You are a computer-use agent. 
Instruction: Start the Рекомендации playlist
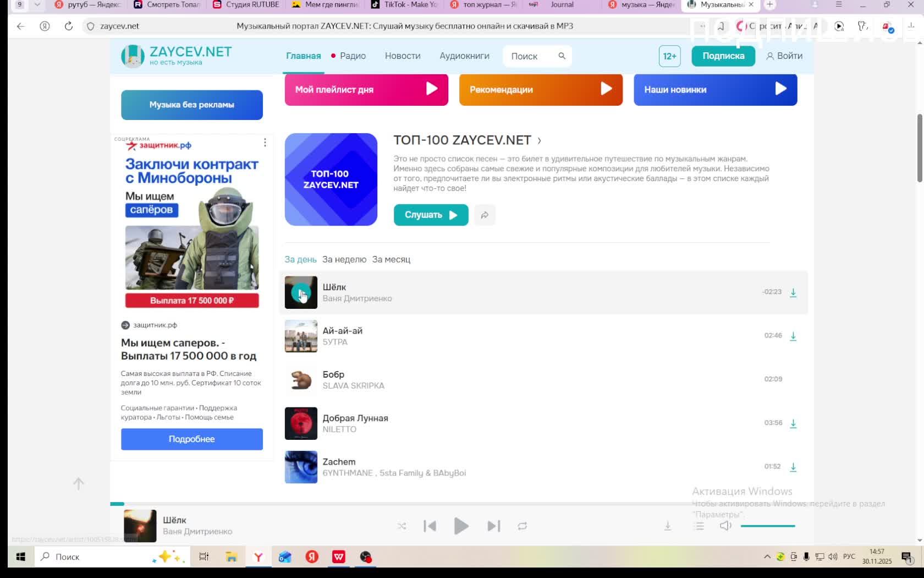541,89
